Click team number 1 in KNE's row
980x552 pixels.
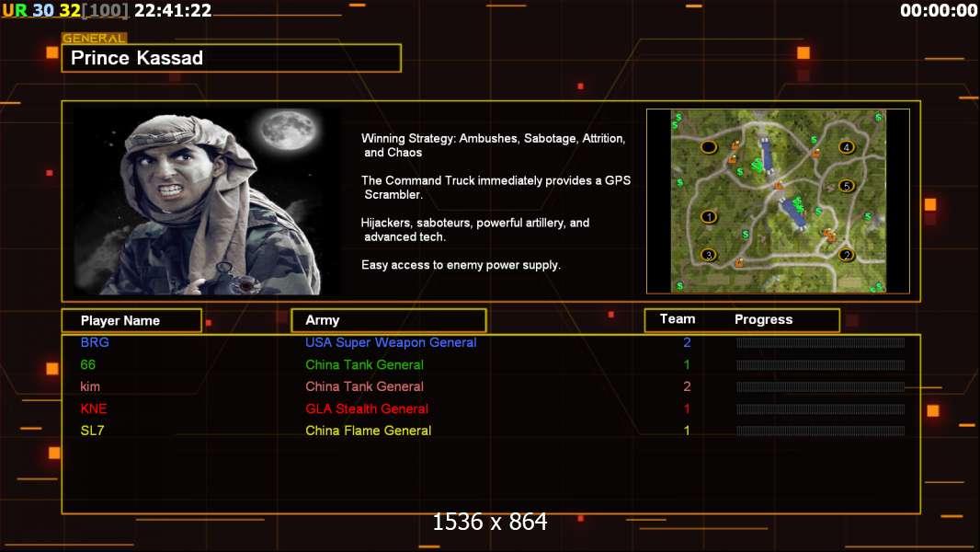(687, 408)
